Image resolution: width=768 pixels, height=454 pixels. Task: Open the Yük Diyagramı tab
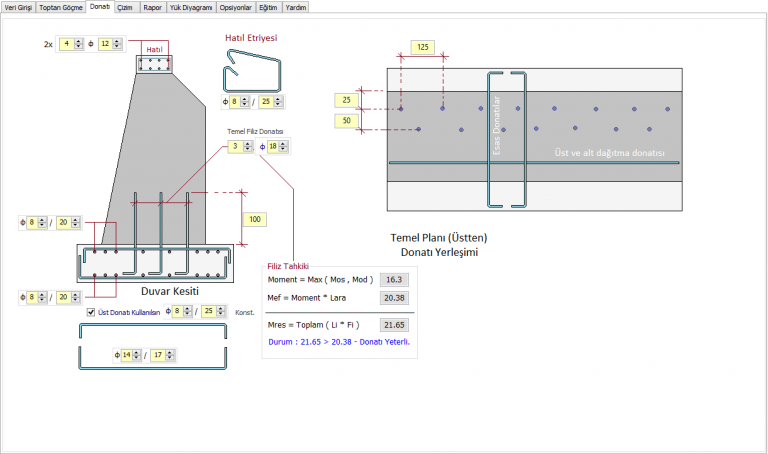(191, 7)
